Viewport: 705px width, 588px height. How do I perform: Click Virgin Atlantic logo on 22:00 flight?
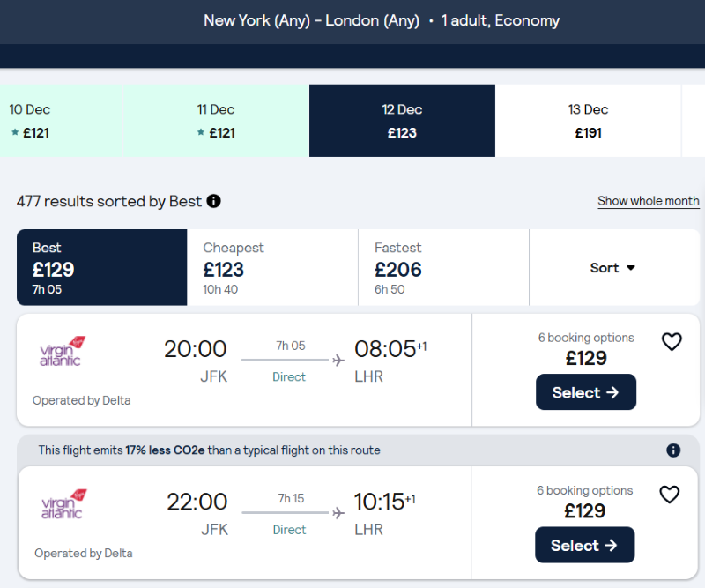63,504
